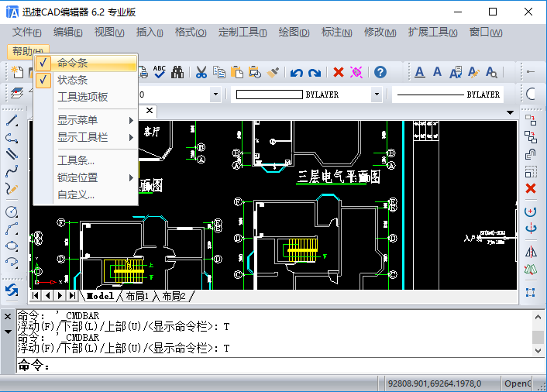Viewport: 547px width, 392px height.
Task: Click the New file icon
Action: tap(17, 72)
